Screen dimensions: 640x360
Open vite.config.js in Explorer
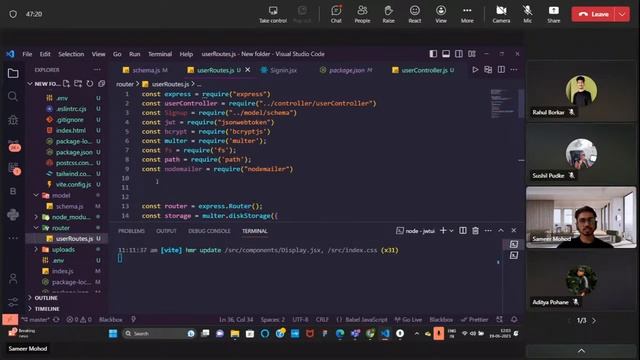click(x=73, y=184)
